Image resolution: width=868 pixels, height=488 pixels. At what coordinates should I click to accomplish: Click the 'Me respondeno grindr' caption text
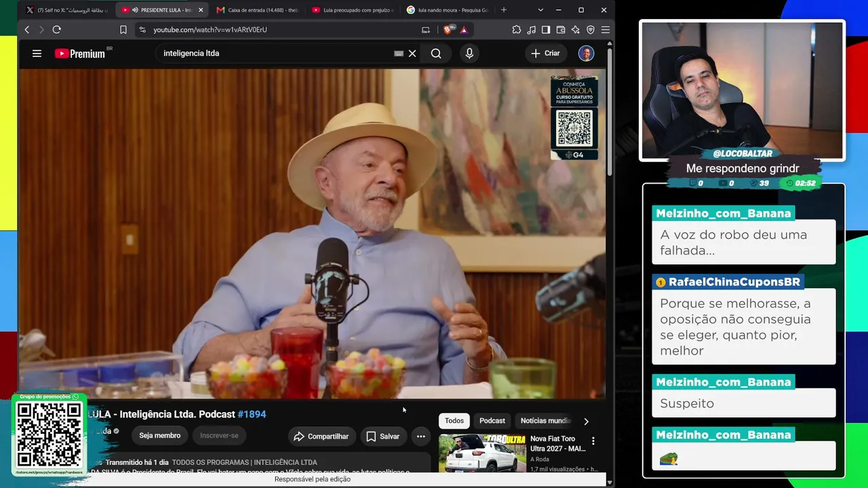point(743,168)
